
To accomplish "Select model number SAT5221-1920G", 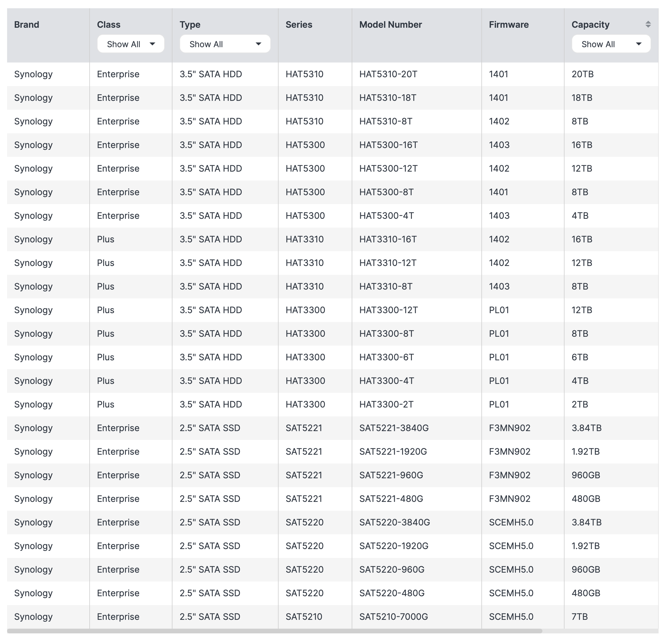I will click(393, 451).
